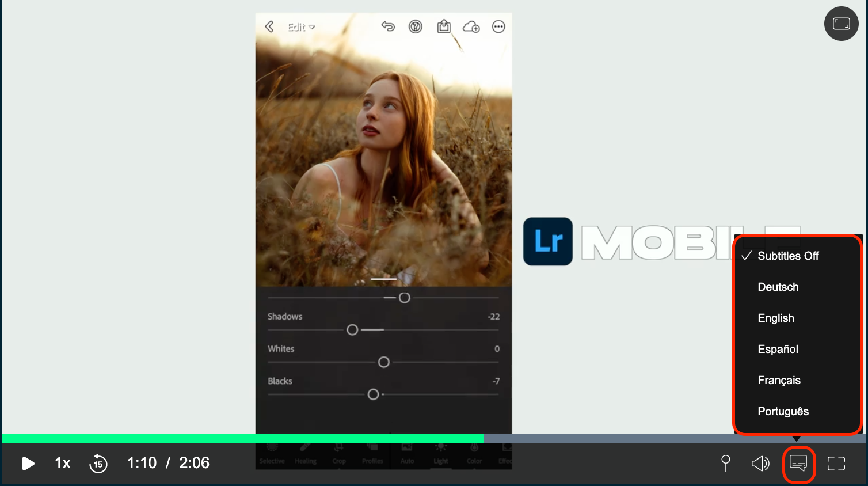
Task: Adjust the slider above Shadows
Action: pyautogui.click(x=405, y=298)
